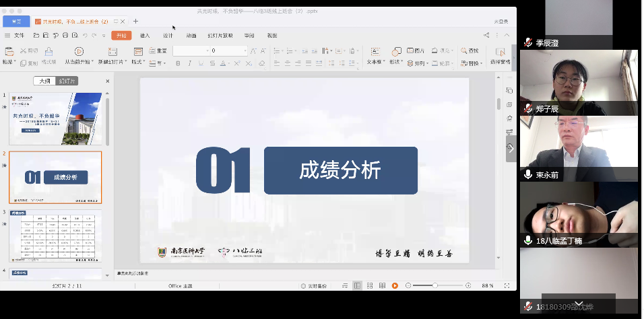Click the 格式刷 format painter icon
Viewport: 644px width, 319px height.
(49, 51)
